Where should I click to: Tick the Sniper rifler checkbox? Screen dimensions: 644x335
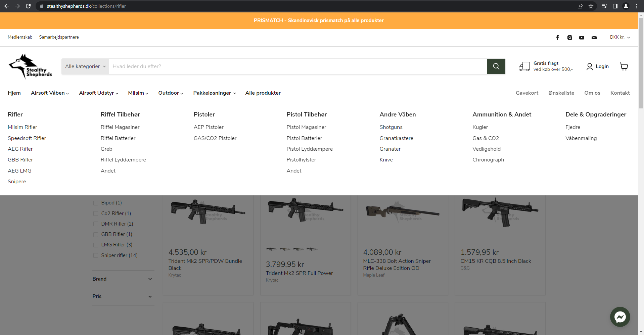click(96, 255)
